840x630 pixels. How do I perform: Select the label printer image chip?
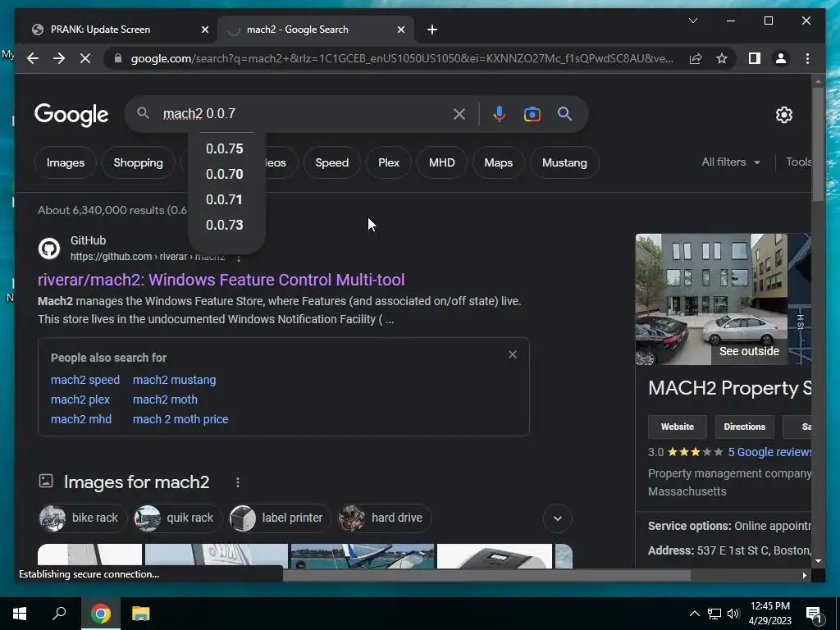pos(280,518)
